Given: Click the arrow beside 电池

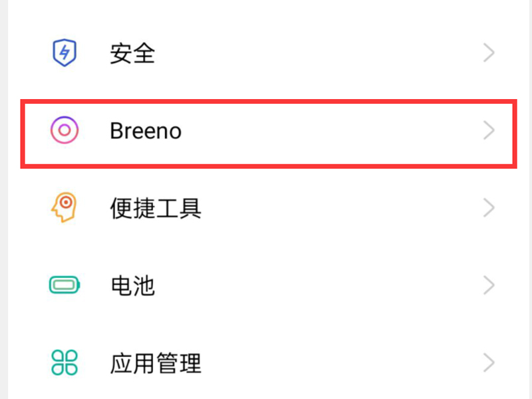Looking at the screenshot, I should [489, 286].
